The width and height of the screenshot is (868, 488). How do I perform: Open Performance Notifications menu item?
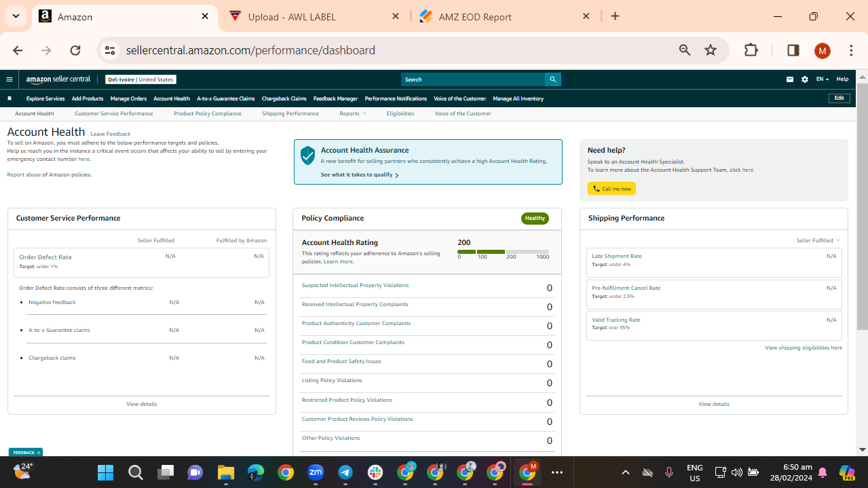coord(396,98)
